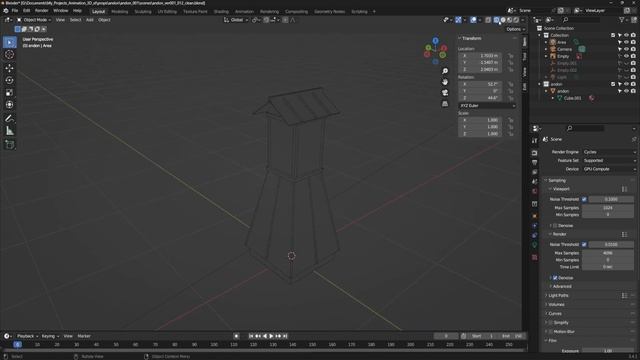The height and width of the screenshot is (360, 640).
Task: Open the Render Engine dropdown
Action: pos(609,152)
